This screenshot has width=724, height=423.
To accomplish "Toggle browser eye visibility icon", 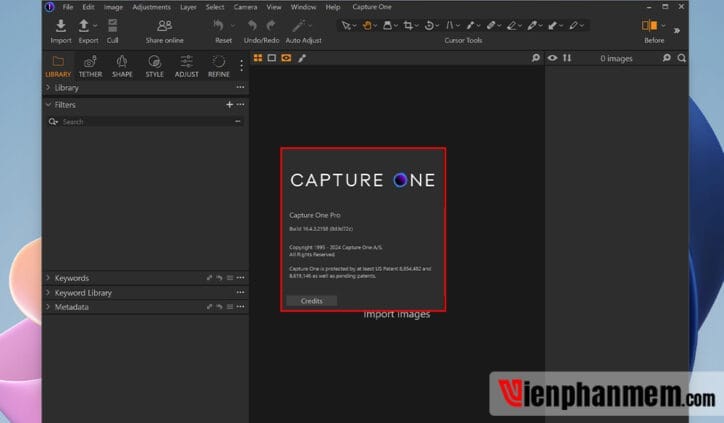I will tap(552, 58).
